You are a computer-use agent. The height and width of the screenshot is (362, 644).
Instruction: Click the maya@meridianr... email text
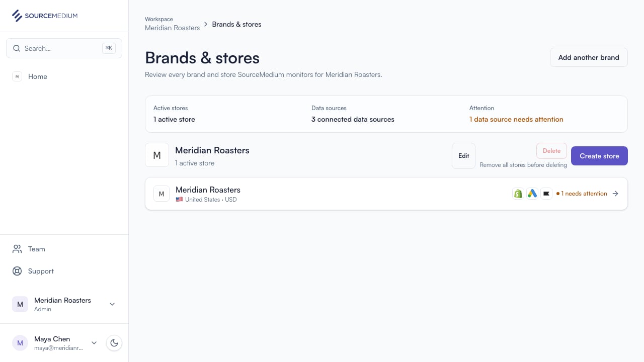click(x=58, y=348)
